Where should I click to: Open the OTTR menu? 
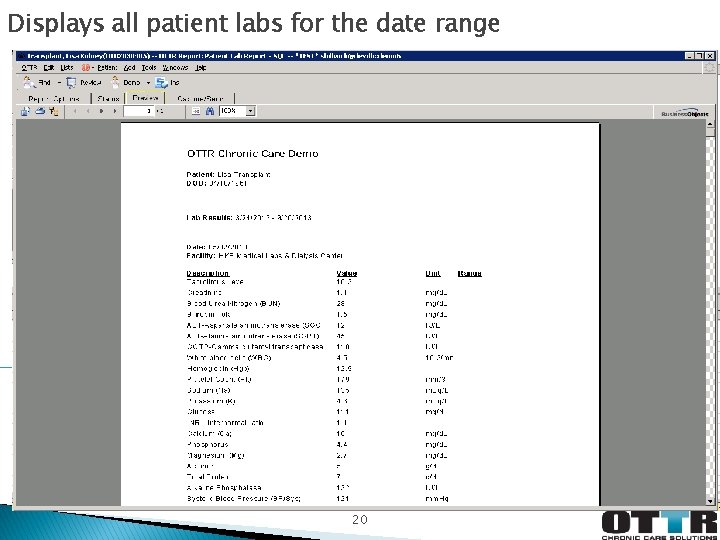[29, 68]
